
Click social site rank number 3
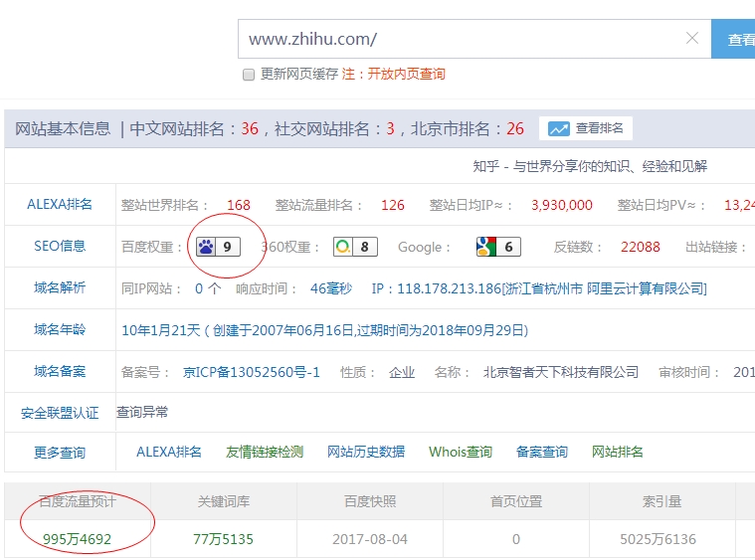click(390, 128)
